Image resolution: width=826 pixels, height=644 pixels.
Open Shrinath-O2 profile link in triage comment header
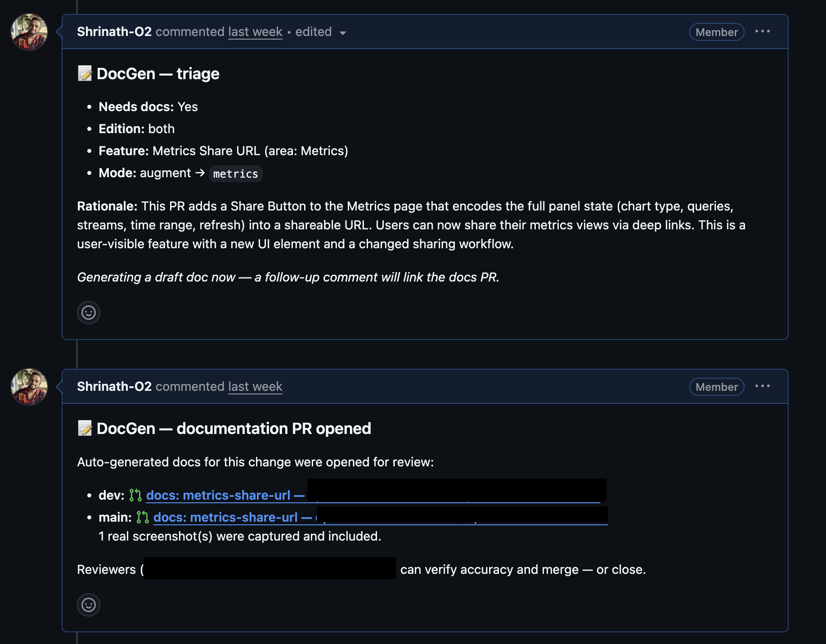coord(114,32)
